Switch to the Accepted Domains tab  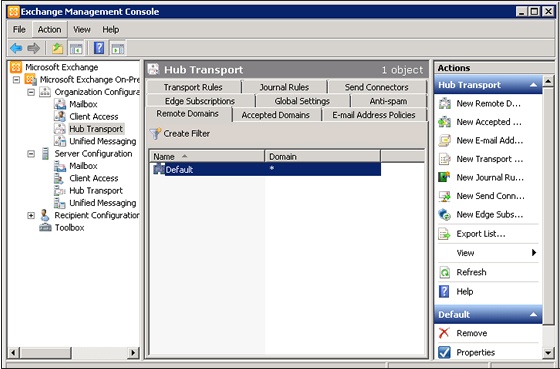click(x=275, y=115)
